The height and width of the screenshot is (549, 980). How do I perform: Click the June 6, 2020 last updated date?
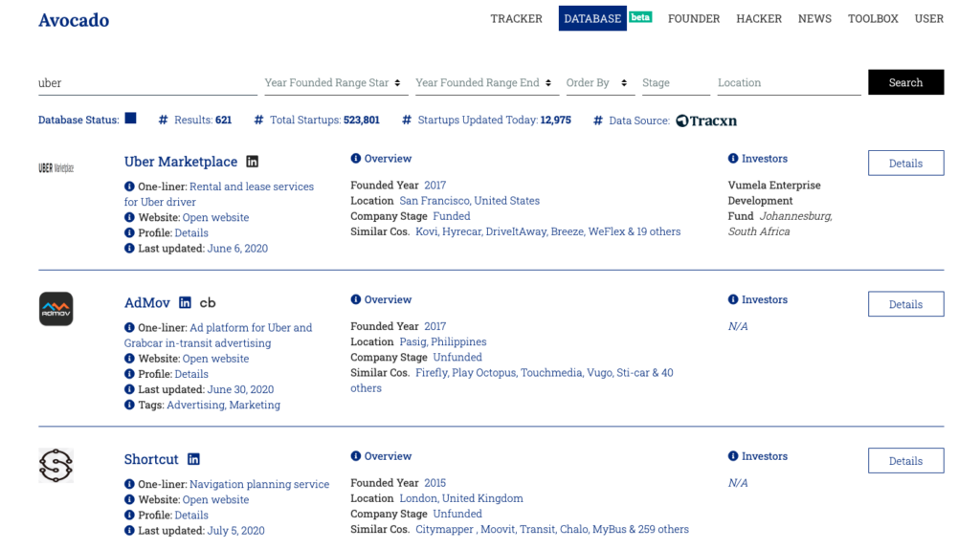click(237, 249)
